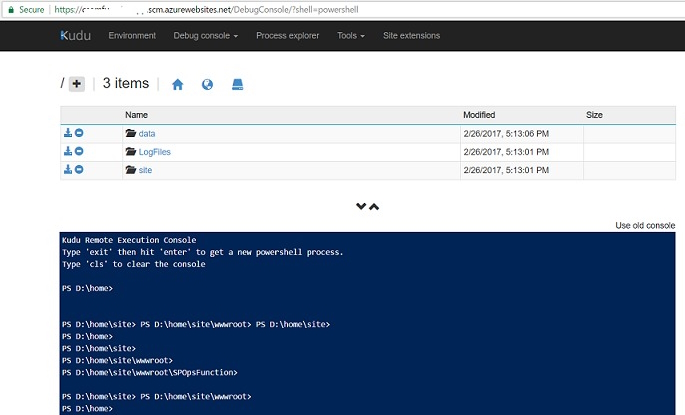This screenshot has height=415, width=685.
Task: Click the '3 items' count label
Action: 126,83
